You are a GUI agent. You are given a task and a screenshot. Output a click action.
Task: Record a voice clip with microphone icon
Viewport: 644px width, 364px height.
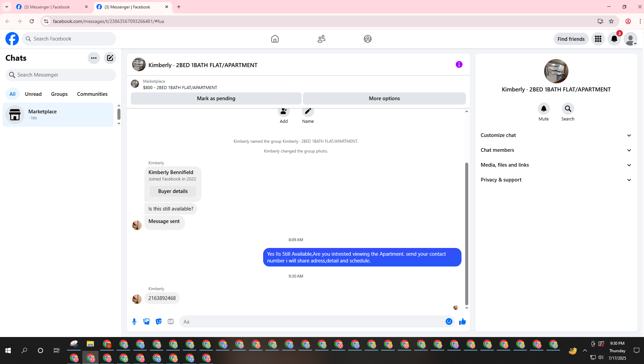coord(134,321)
